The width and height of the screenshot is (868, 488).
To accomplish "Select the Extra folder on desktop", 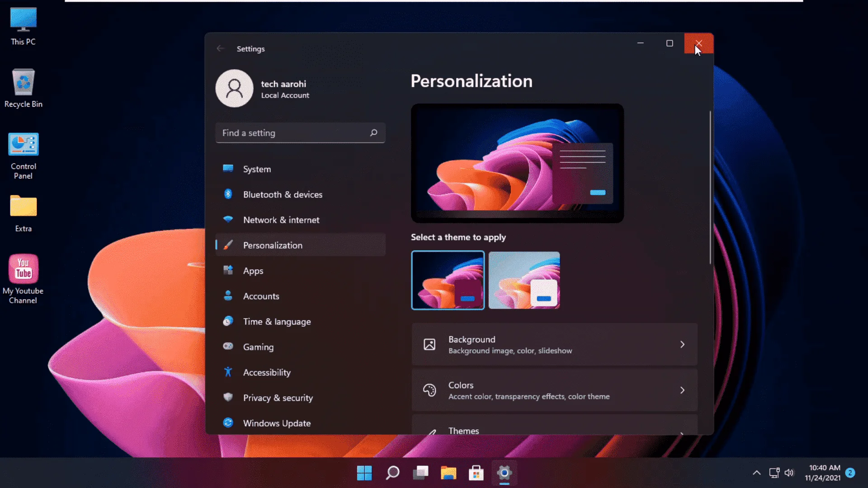I will [23, 213].
